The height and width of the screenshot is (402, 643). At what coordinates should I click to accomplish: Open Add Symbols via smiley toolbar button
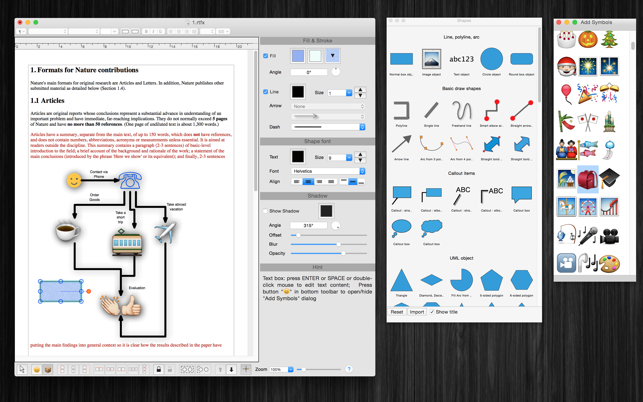pos(36,369)
